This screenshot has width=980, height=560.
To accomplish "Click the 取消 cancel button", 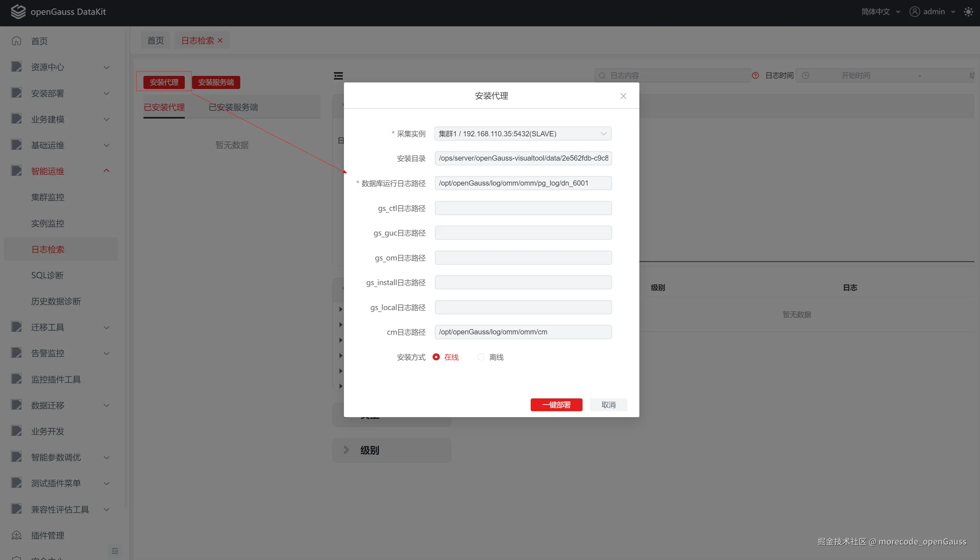I will (608, 405).
